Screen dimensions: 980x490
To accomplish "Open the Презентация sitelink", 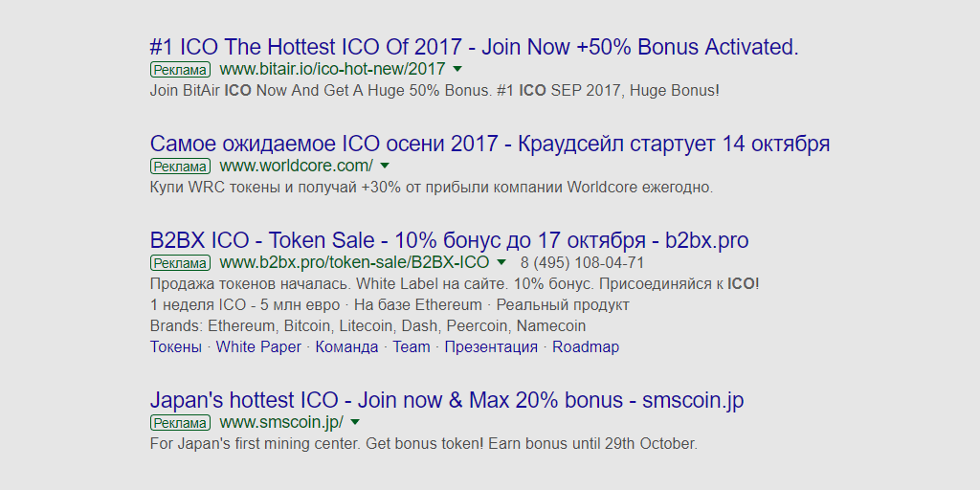I will coord(491,346).
